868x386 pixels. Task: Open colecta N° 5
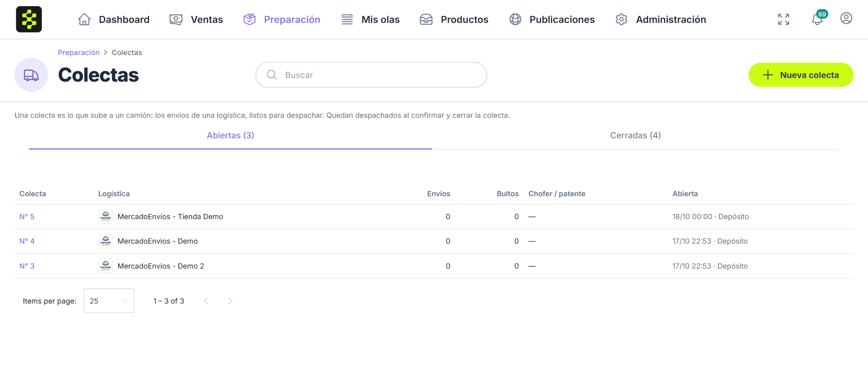27,217
